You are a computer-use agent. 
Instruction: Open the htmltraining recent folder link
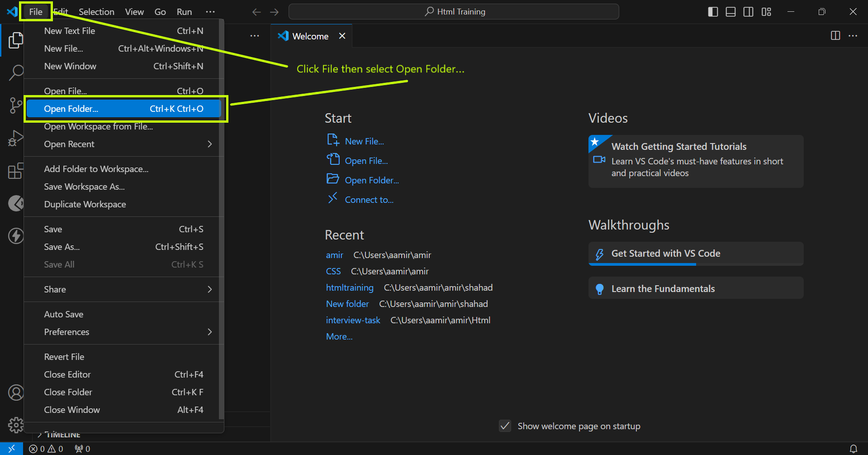(x=350, y=287)
